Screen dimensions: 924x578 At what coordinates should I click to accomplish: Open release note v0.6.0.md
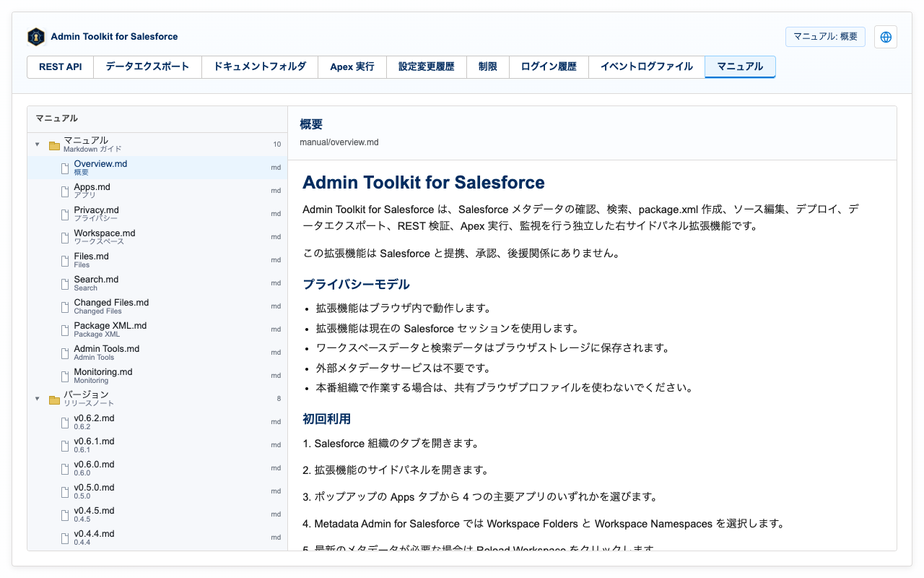157,468
